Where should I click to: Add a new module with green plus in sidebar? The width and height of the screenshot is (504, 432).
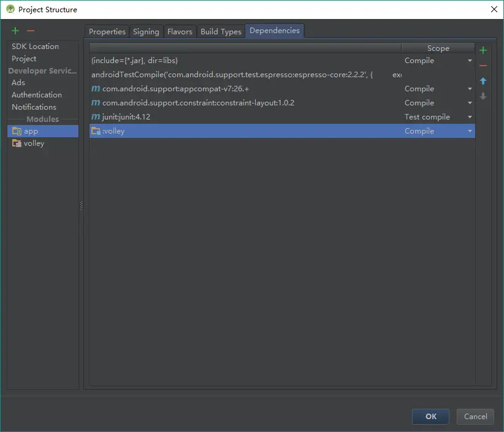click(15, 31)
